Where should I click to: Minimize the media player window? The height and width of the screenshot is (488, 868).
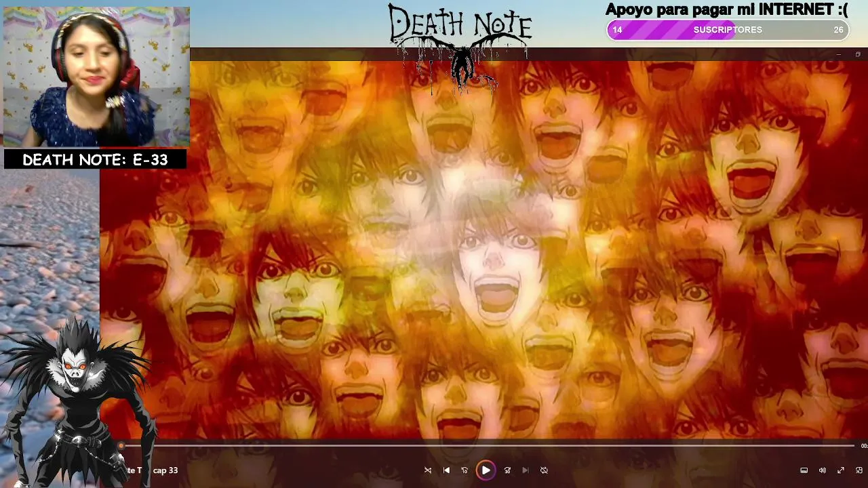(839, 54)
